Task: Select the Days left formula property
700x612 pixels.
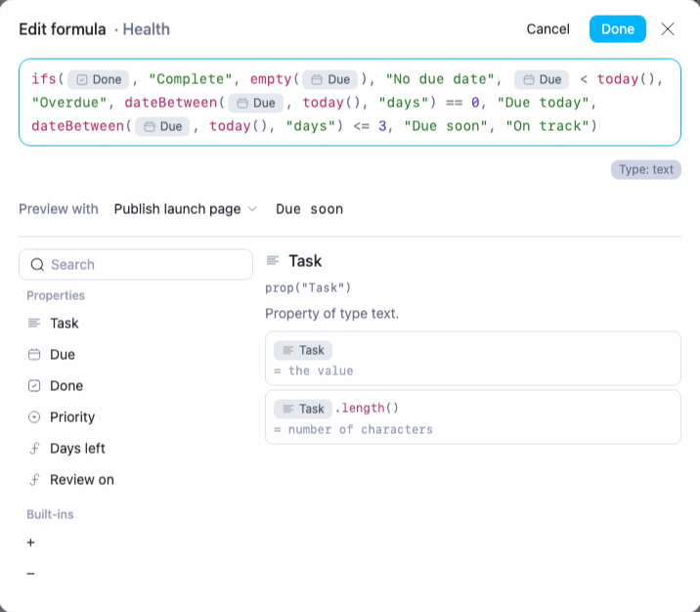Action: [136, 448]
